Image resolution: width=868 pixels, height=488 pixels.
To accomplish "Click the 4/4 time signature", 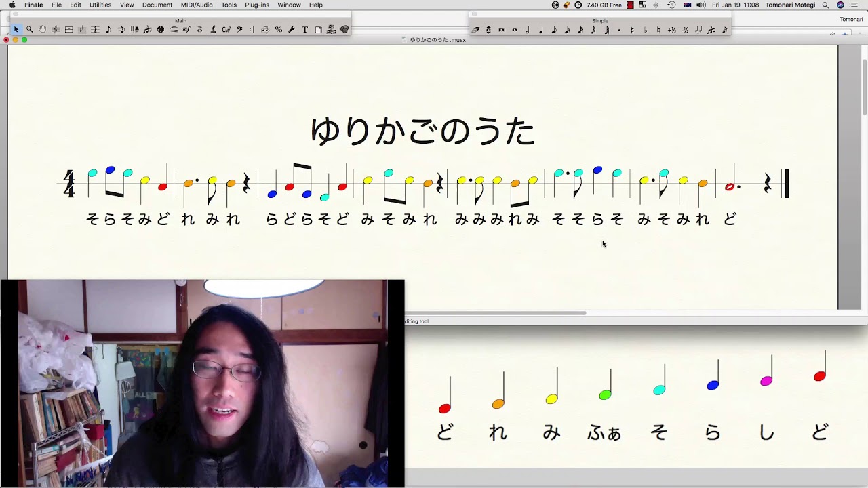I will pos(68,184).
